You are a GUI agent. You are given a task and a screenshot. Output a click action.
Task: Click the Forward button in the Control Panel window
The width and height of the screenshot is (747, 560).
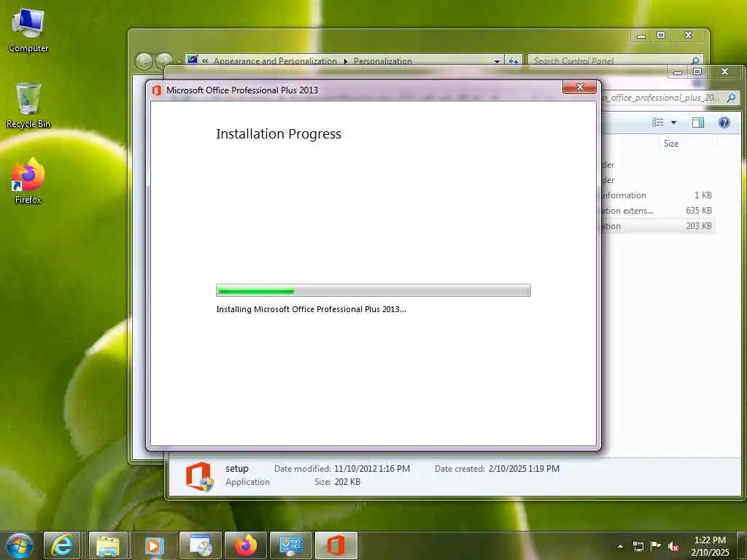164,61
